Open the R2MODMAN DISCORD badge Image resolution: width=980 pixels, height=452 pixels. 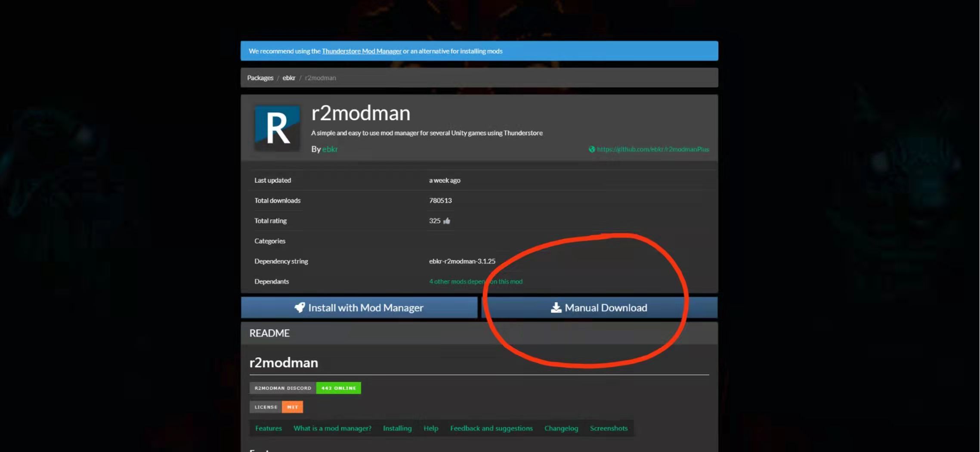(305, 388)
